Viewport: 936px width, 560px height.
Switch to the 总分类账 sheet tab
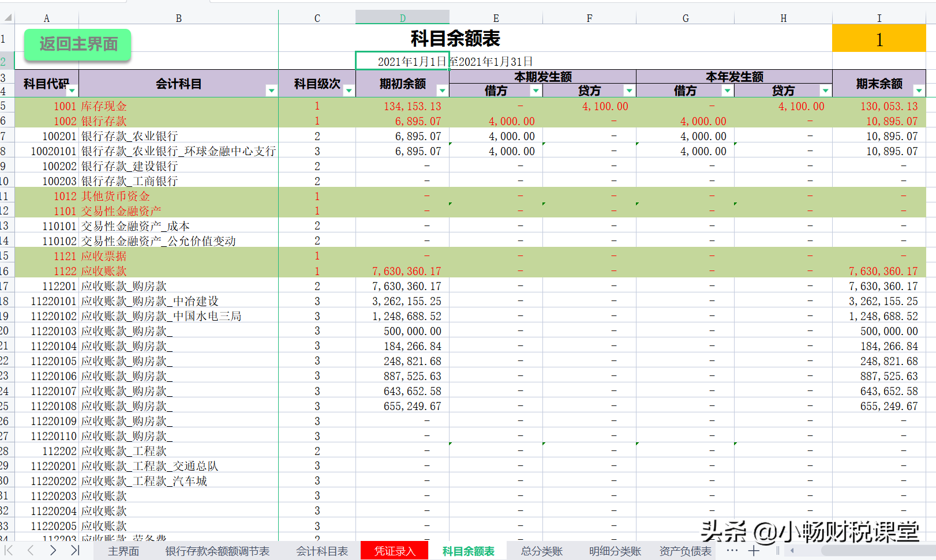point(541,551)
